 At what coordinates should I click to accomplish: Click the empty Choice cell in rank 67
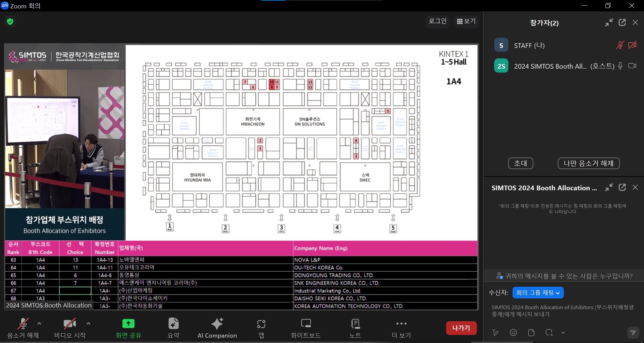point(75,291)
